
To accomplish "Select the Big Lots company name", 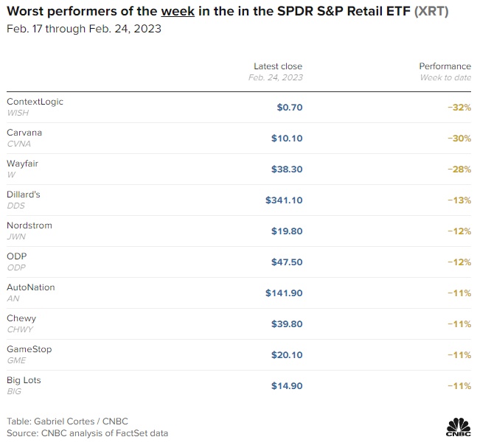I will [24, 380].
